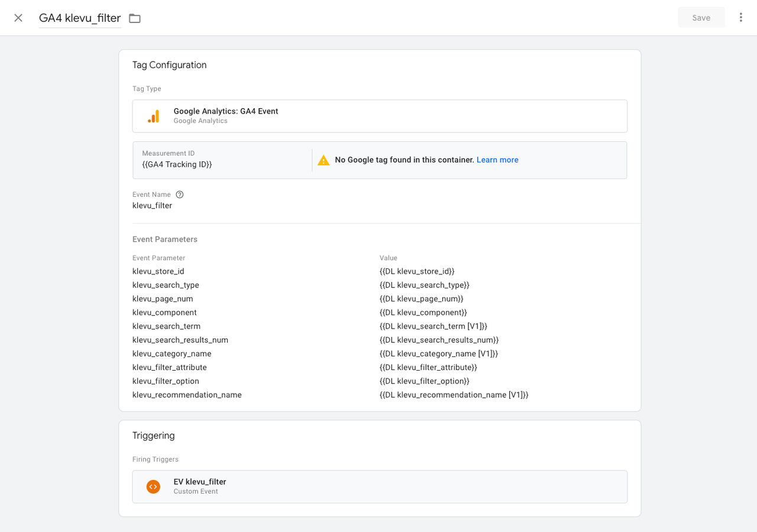Click the {{DL klevu_category_name [V1]}} value
757x532 pixels.
pos(439,353)
